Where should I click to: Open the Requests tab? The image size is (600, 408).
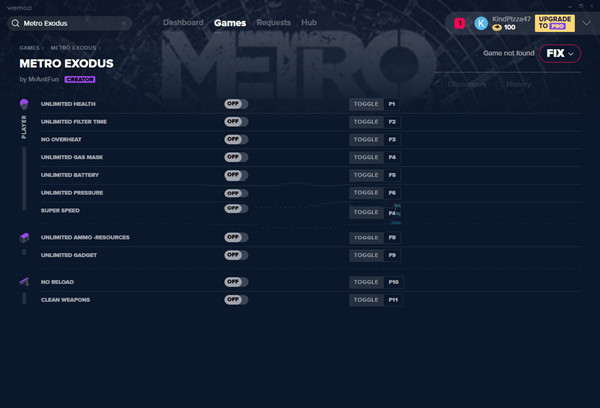(x=273, y=22)
